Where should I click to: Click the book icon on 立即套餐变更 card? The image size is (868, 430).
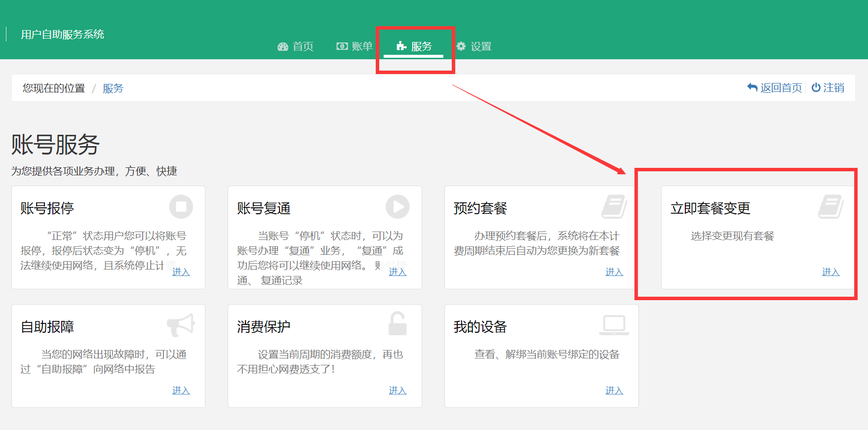click(x=831, y=207)
